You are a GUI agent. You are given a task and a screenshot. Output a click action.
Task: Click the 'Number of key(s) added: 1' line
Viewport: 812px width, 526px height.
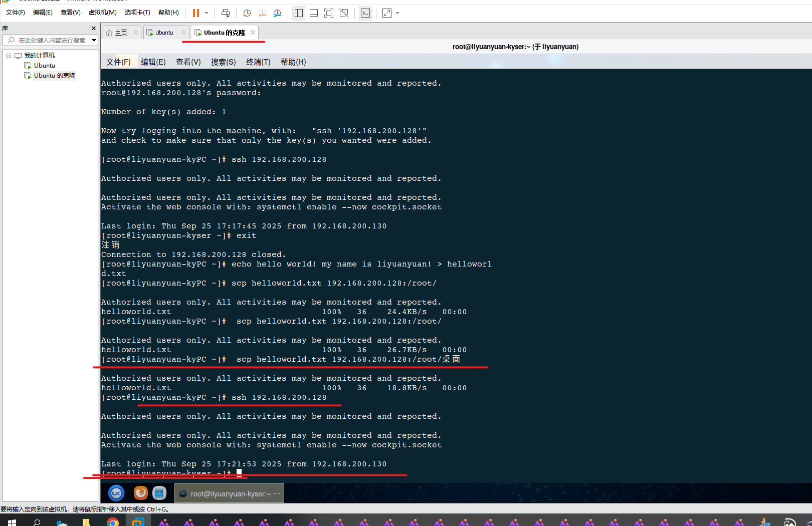163,112
